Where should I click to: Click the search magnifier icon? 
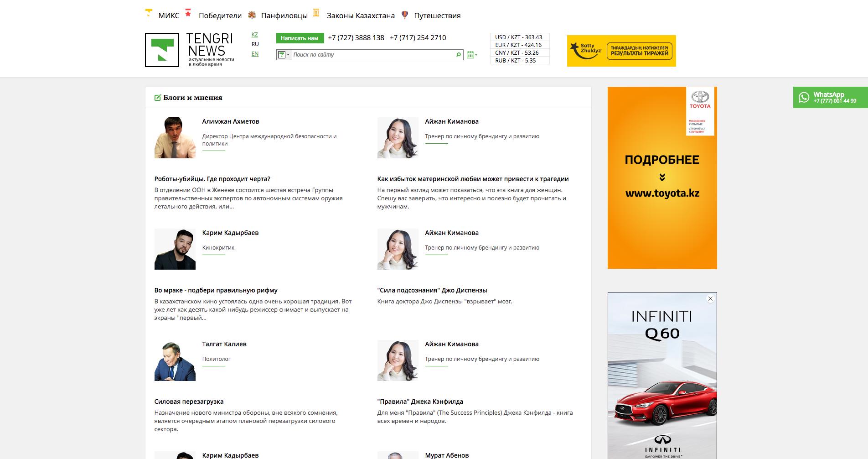coord(458,55)
